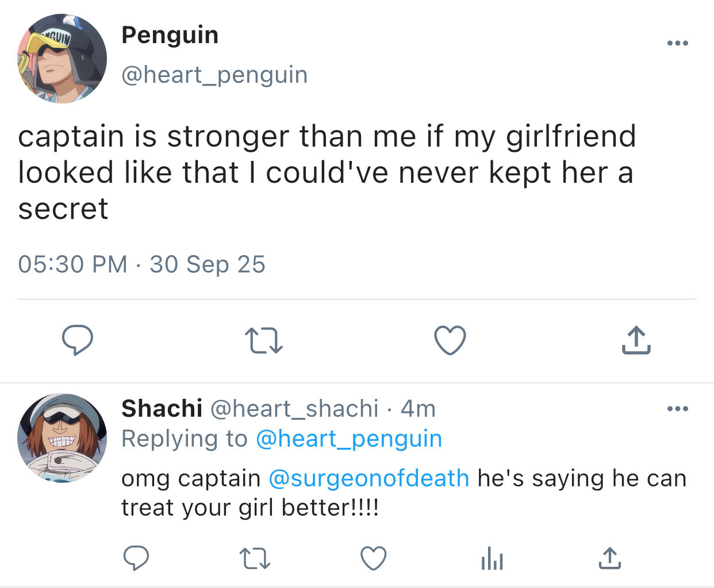Retweet Penguin's main tweet
714x588 pixels.
pos(263,340)
